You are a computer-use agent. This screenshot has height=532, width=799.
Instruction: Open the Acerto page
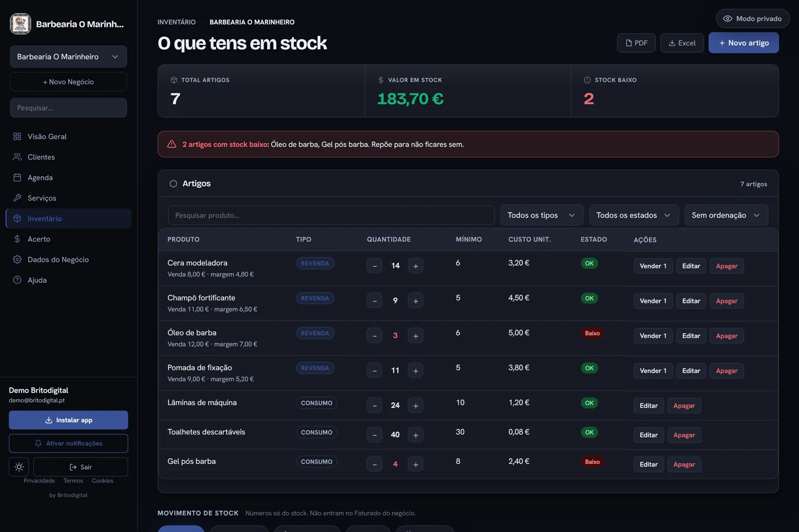[x=68, y=239]
